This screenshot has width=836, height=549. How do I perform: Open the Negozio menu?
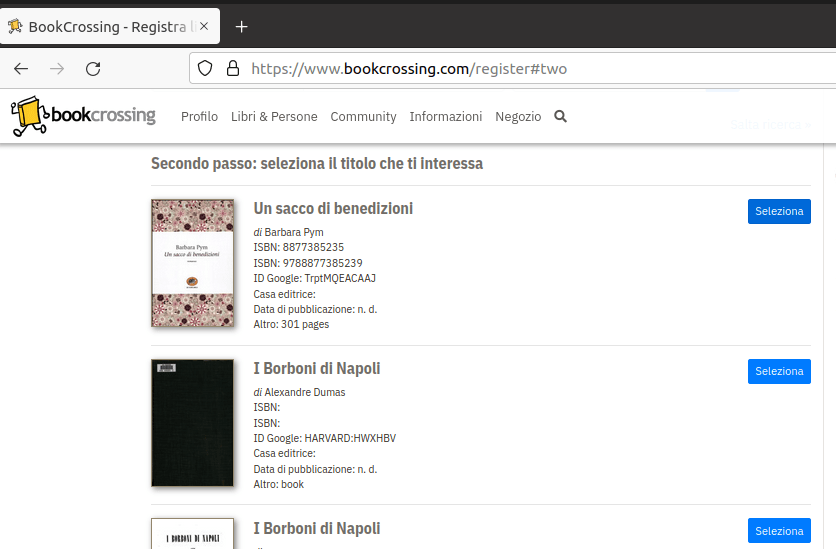point(518,117)
